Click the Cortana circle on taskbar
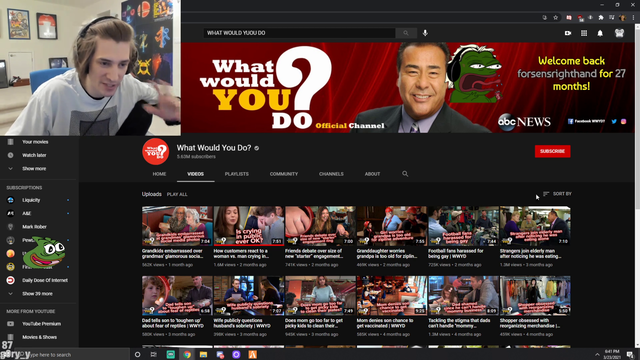The image size is (640, 360). 138,354
